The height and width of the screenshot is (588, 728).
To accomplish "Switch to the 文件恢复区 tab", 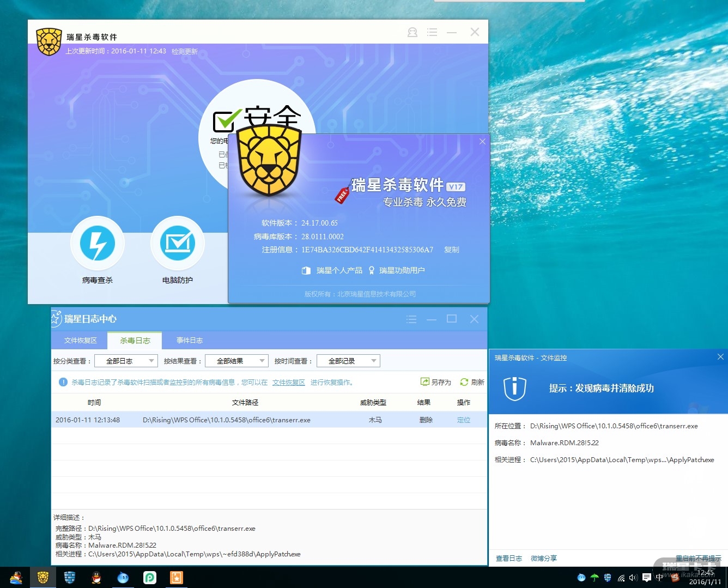I will point(80,341).
